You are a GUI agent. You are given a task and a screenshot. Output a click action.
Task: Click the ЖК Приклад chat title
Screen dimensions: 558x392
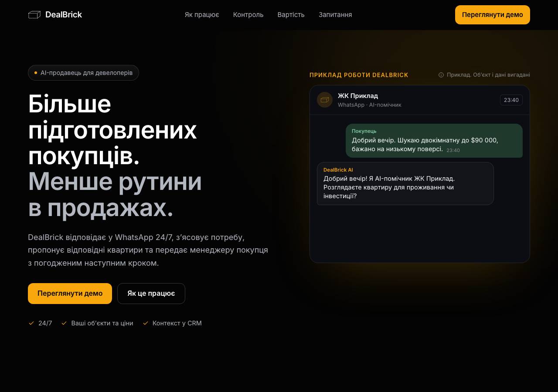pyautogui.click(x=358, y=96)
